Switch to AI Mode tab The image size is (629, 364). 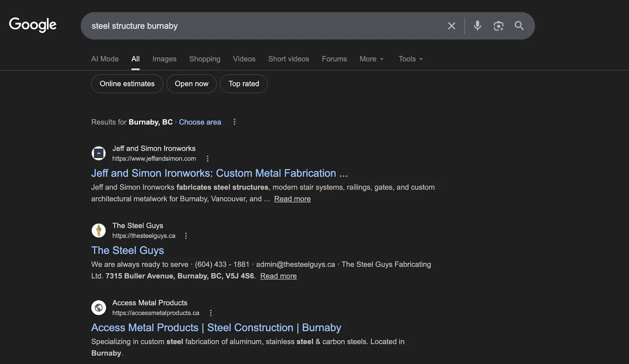click(105, 59)
